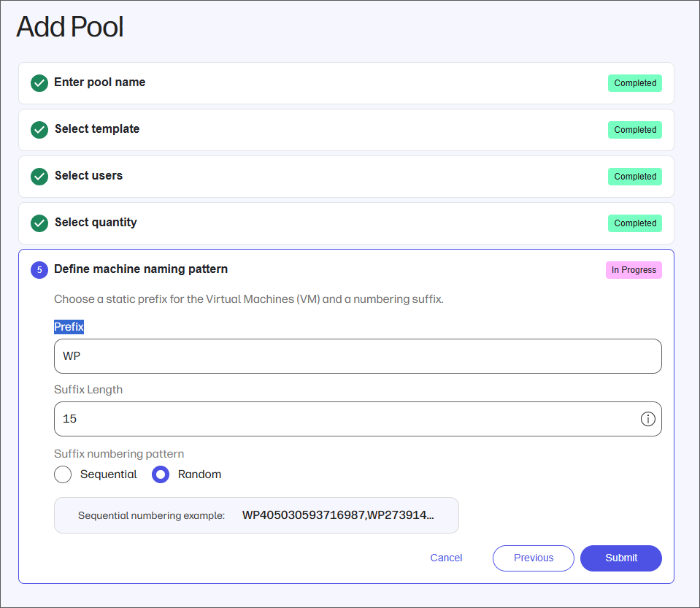Click the Sequential numbering example label

[151, 515]
